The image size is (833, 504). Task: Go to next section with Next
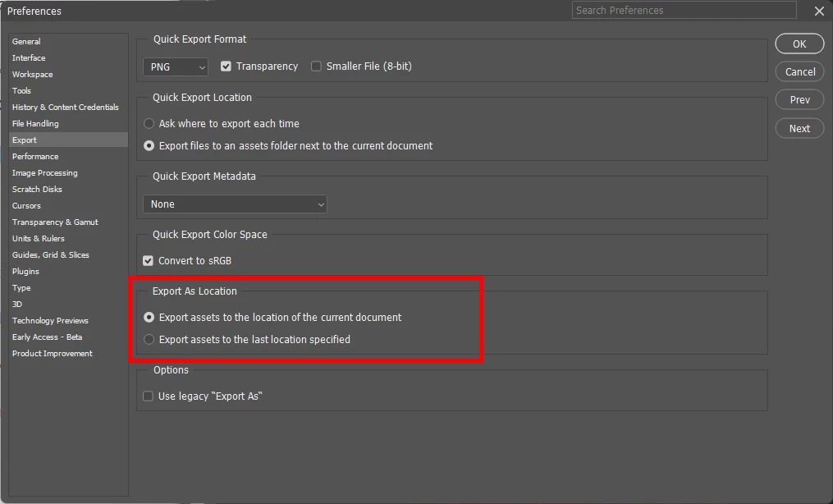point(799,129)
